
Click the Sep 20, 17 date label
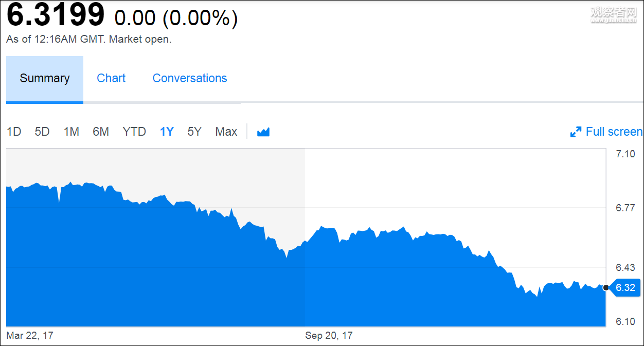click(329, 336)
